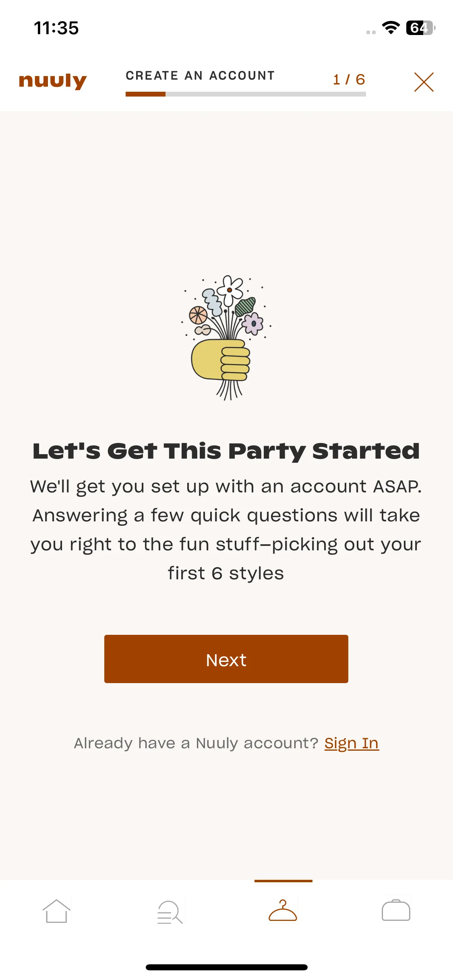Tap the 1 / 6 step indicator
The image size is (453, 980).
point(349,80)
